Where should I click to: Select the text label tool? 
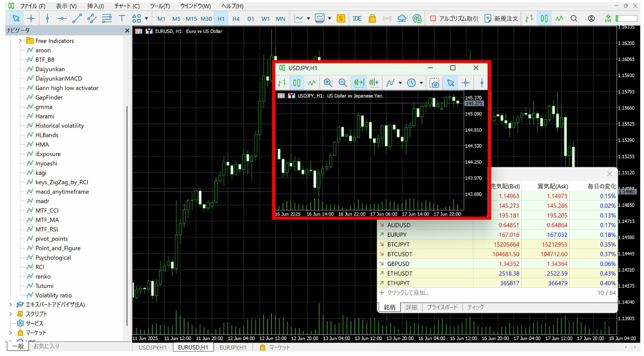[122, 19]
